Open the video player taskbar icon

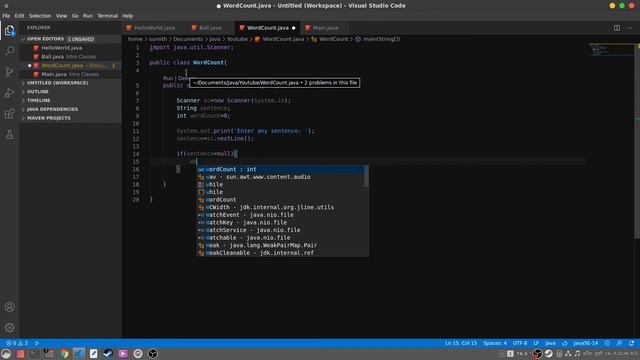tap(123, 353)
